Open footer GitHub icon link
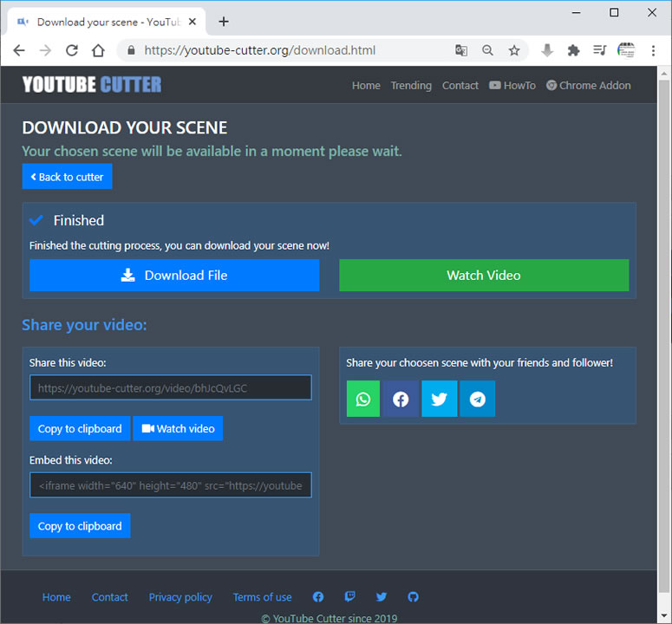 413,596
